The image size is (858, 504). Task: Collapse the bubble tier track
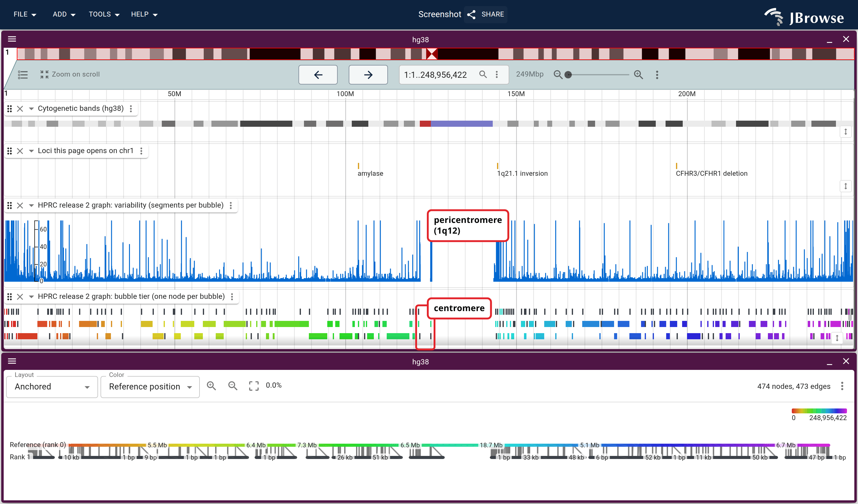31,296
